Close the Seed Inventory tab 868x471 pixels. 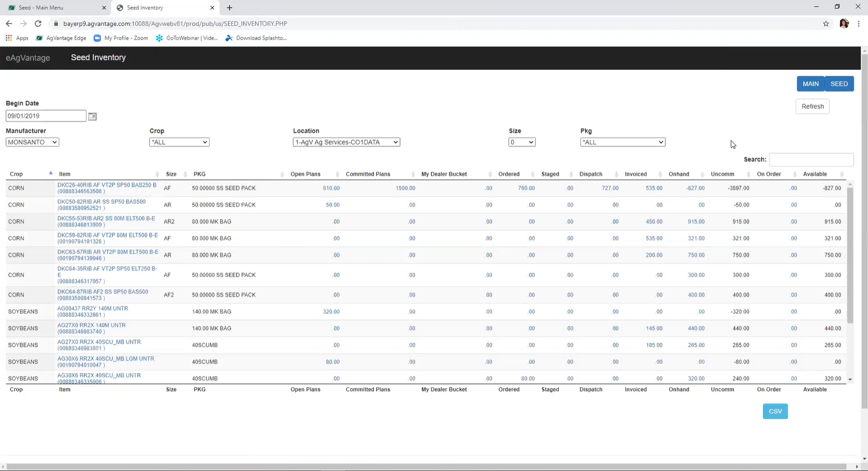[x=212, y=8]
